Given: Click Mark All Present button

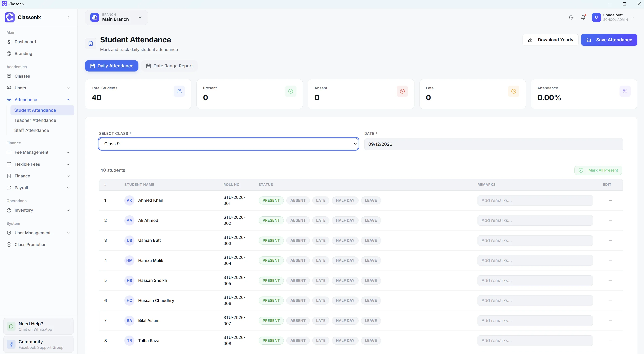Looking at the screenshot, I should click(x=598, y=170).
